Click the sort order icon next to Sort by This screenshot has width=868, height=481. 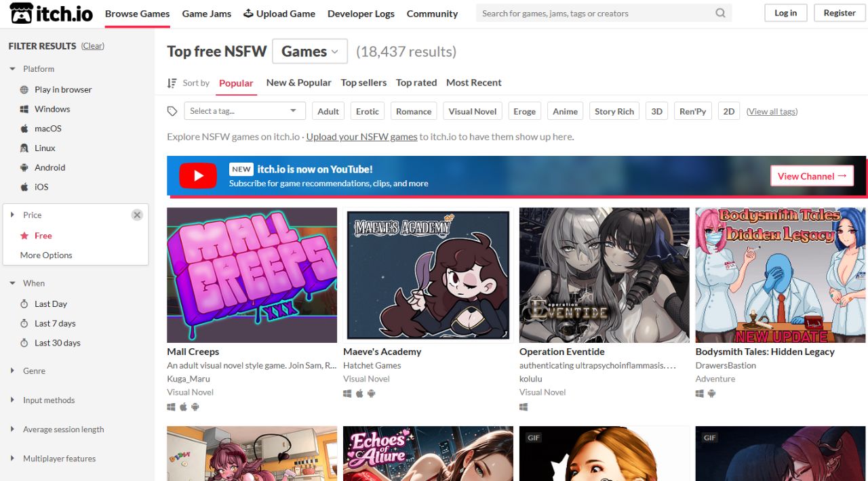(172, 83)
